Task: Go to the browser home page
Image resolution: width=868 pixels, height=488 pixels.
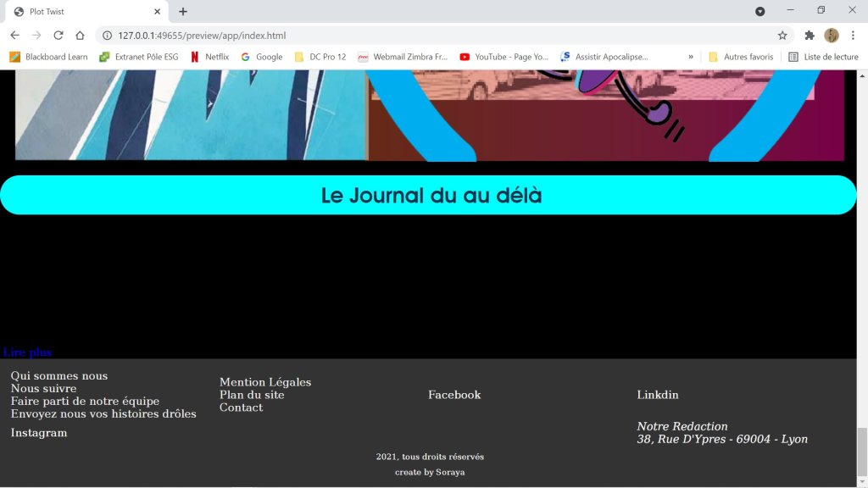Action: pos(80,36)
